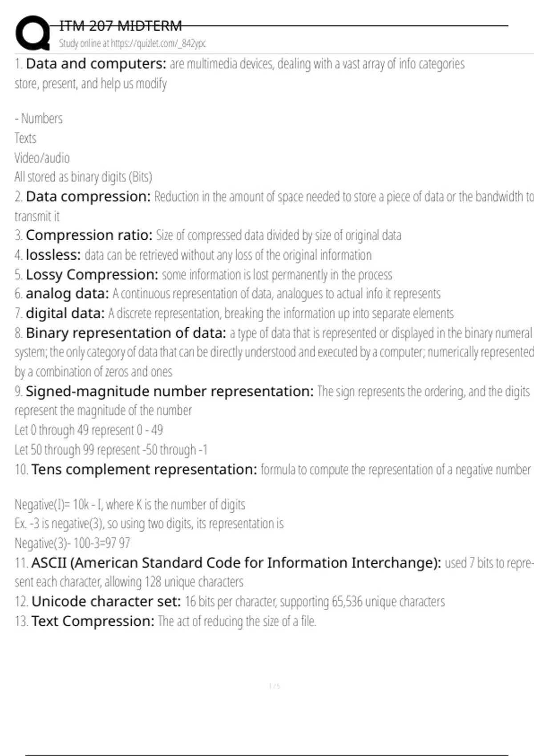Click the ITM 207 MIDTERM title
The height and width of the screenshot is (756, 534).
coord(121,26)
